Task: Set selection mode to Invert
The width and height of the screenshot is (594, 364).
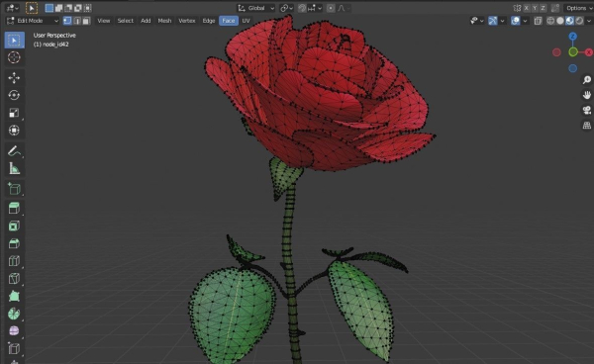Action: pyautogui.click(x=78, y=8)
